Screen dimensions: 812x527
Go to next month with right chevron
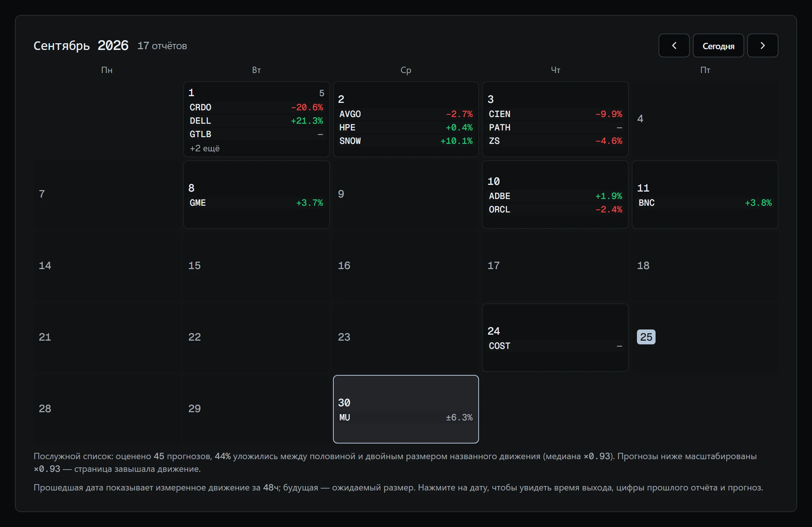click(762, 45)
